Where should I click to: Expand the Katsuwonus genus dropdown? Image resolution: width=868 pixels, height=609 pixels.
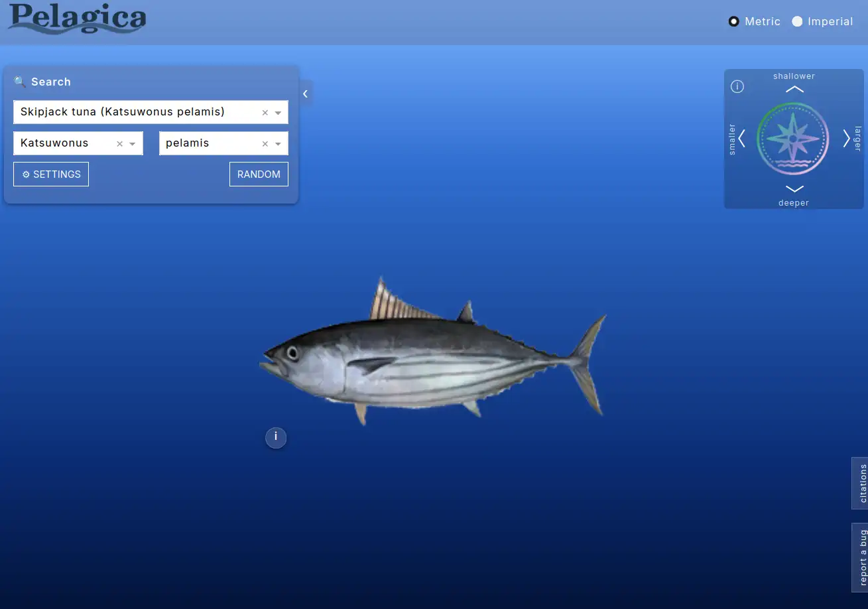click(x=132, y=143)
